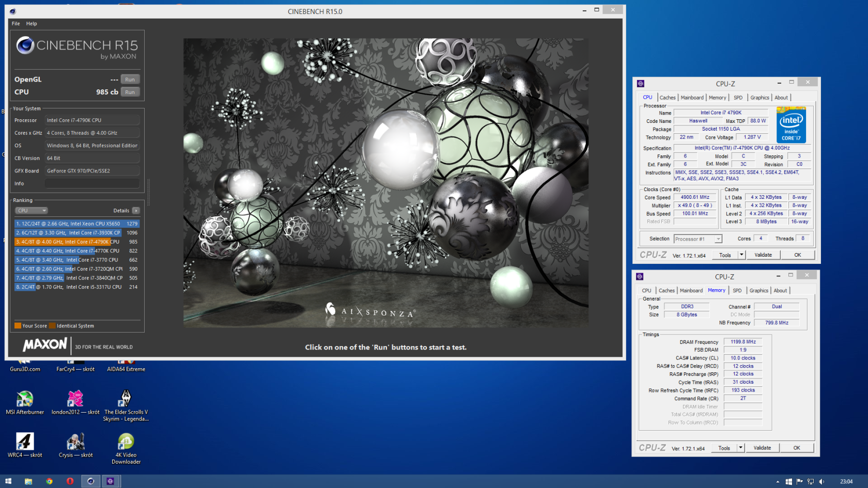Open FarCry4 desktop shortcut
Image resolution: width=868 pixels, height=488 pixels.
tap(75, 366)
